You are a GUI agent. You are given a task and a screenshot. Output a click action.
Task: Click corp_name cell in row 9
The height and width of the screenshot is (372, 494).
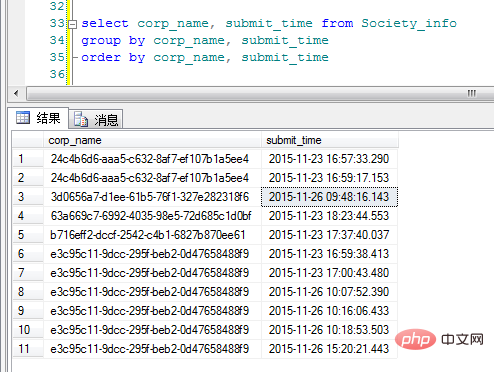click(x=152, y=311)
